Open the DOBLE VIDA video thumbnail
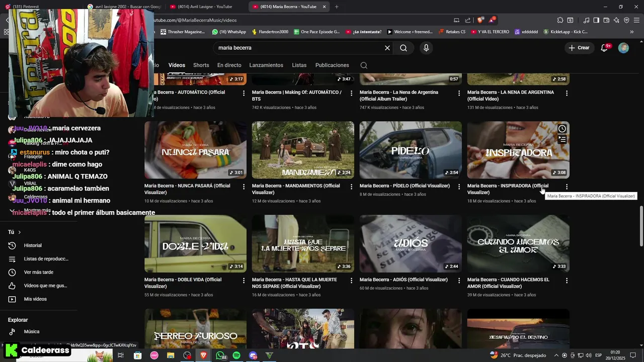The image size is (644, 362). [195, 244]
